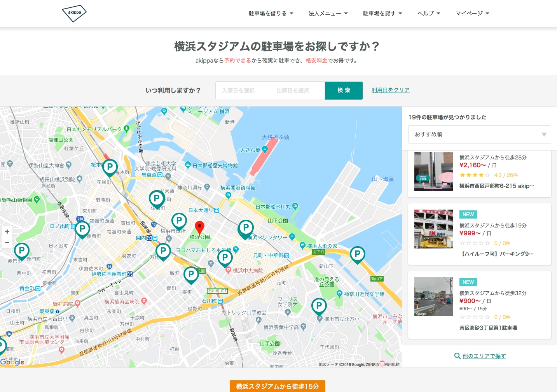The width and height of the screenshot is (557, 392).
Task: Select the 出庫日を選択 date field
Action: 297,91
